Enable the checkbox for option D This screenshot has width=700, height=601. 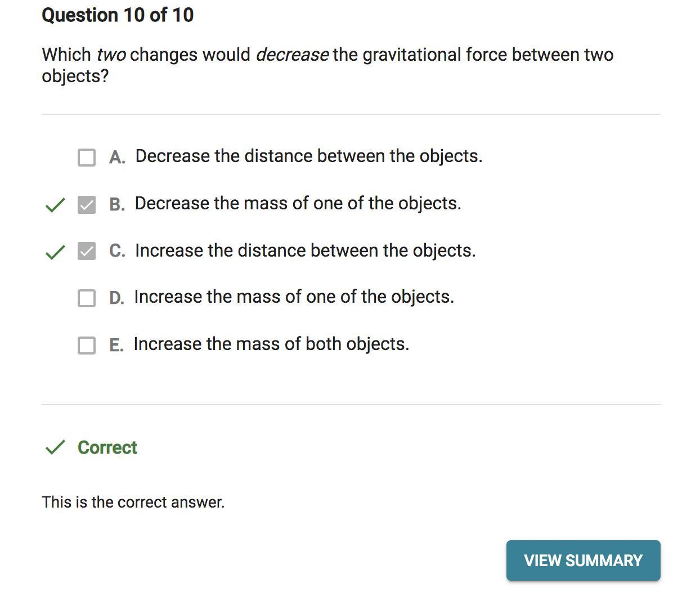coord(87,298)
